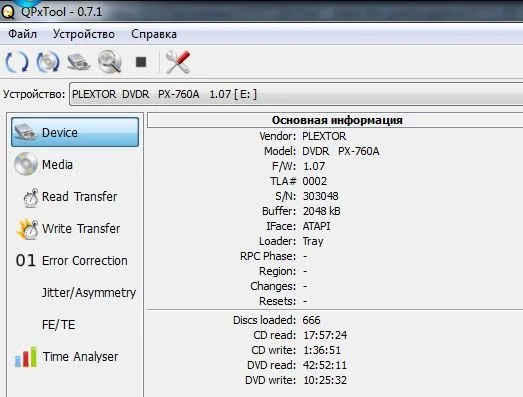Image resolution: width=523 pixels, height=397 pixels.
Task: Click the TLA# value 0002
Action: pos(315,181)
